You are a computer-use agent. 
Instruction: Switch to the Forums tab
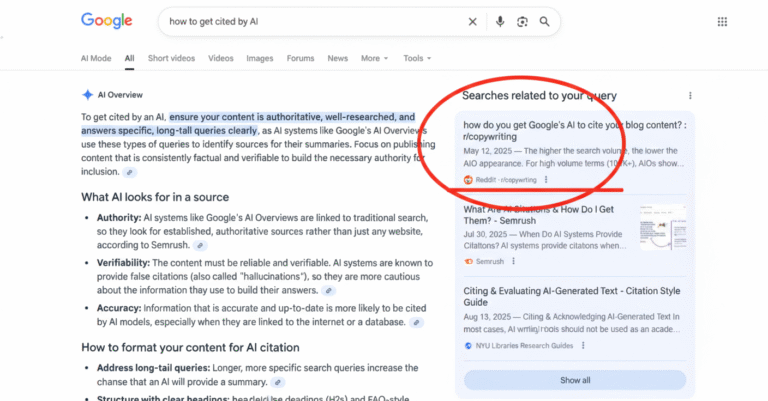pos(300,58)
